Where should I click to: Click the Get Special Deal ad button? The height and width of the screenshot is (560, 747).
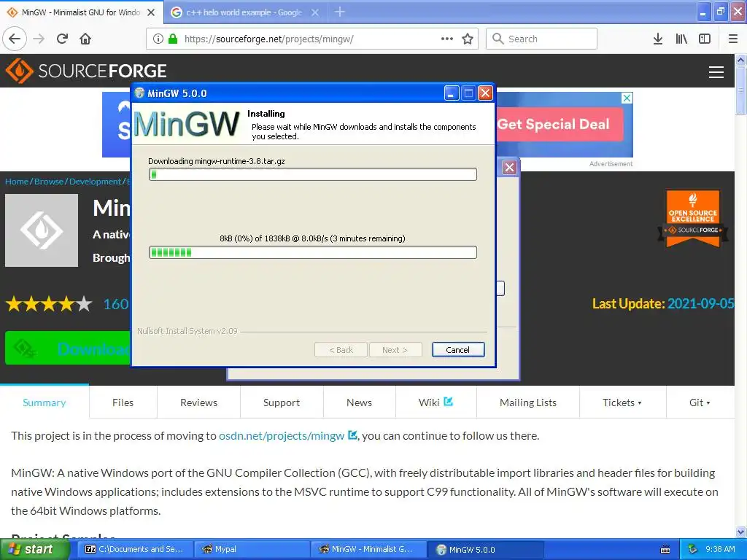point(560,124)
